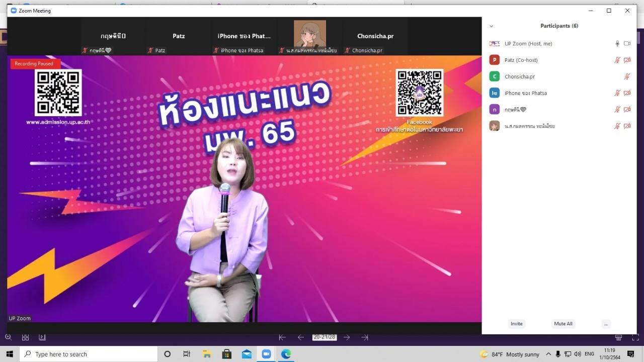The image size is (644, 362).
Task: Mute UP Zoom host microphone in participants list
Action: click(x=617, y=44)
